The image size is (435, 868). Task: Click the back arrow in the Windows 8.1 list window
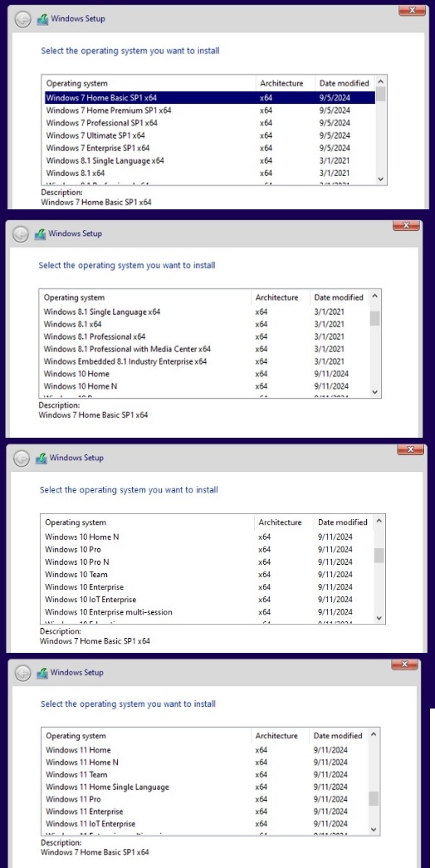tap(21, 234)
